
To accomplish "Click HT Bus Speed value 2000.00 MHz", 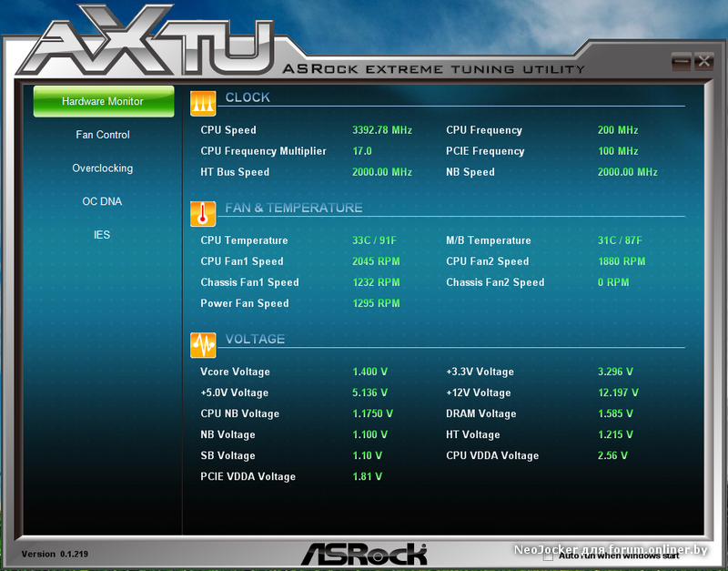I will [x=382, y=172].
